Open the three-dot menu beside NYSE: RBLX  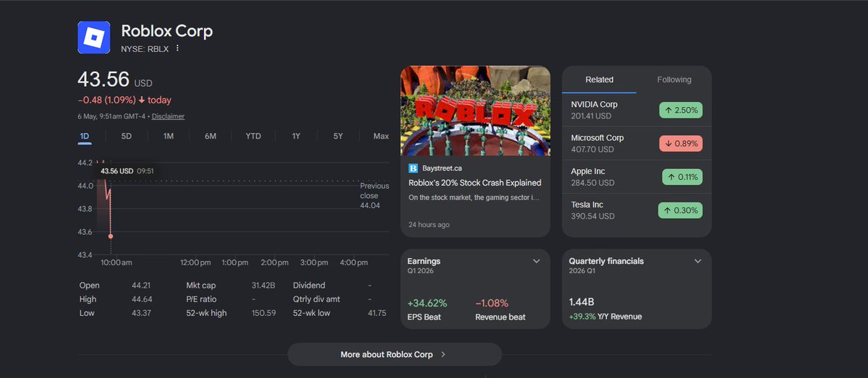[x=177, y=48]
